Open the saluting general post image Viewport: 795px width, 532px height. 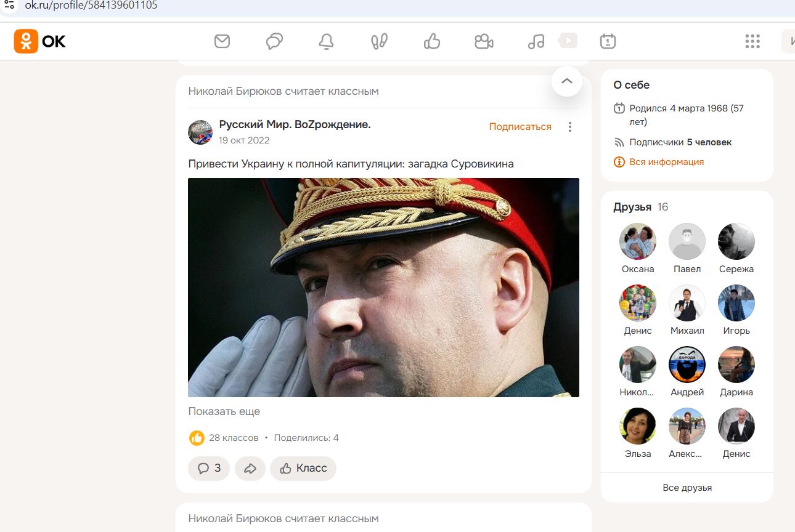click(x=383, y=288)
